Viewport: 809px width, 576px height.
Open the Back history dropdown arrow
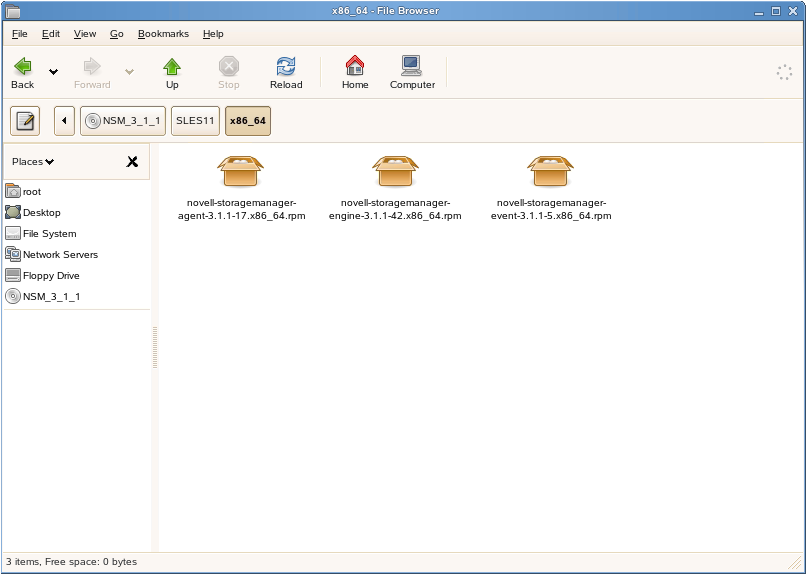[53, 72]
